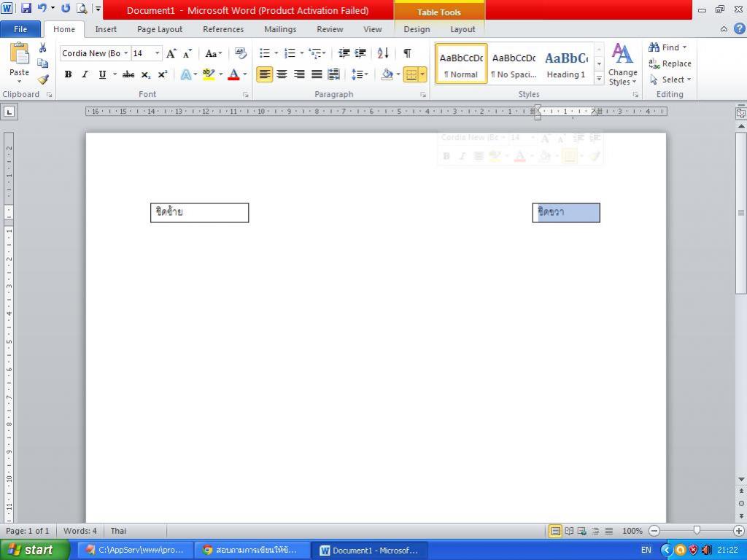Screen dimensions: 747x560
Task: Toggle Strikethrough formatting
Action: [128, 74]
